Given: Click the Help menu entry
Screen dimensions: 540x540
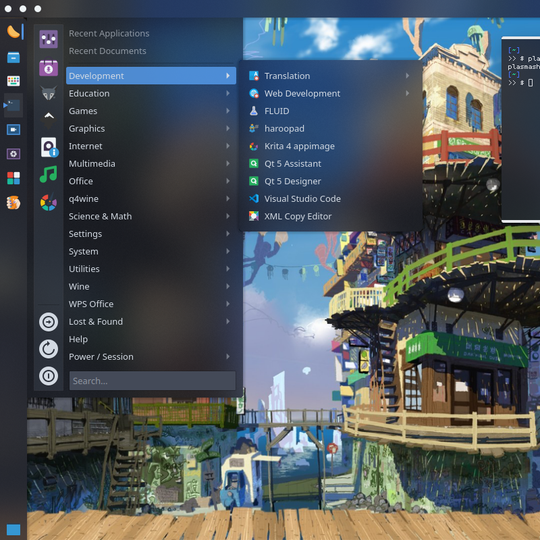Looking at the screenshot, I should coord(151,339).
